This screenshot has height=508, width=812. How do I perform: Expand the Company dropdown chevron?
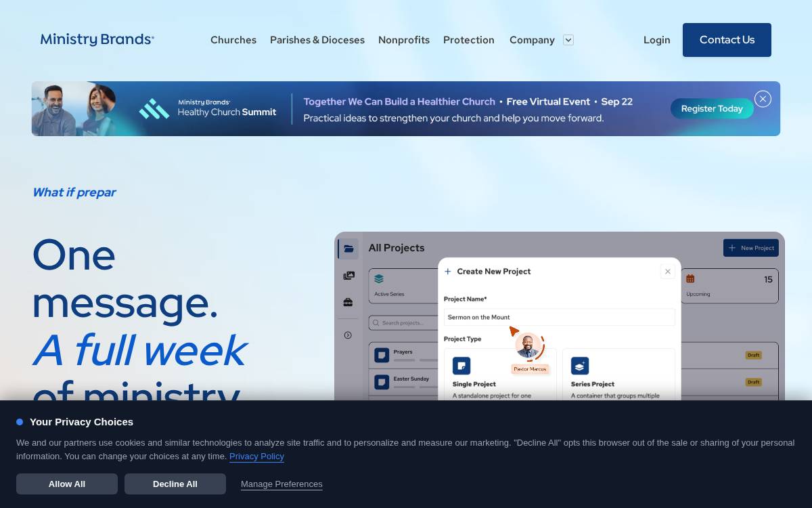tap(568, 40)
